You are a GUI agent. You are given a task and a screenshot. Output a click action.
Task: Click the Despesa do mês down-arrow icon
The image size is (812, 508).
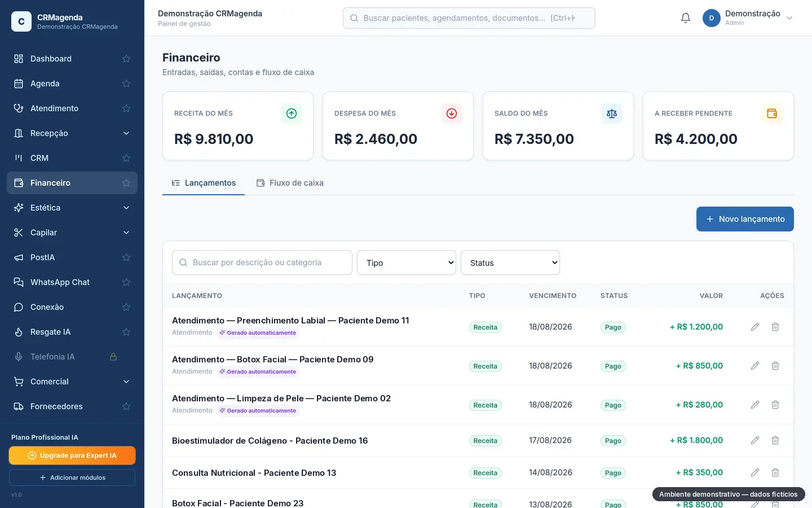[452, 113]
